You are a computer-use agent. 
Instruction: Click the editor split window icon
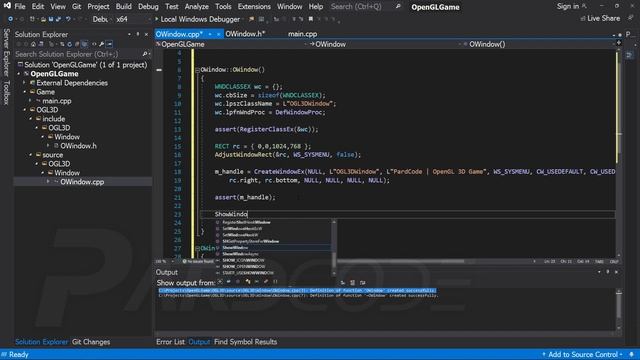[619, 43]
